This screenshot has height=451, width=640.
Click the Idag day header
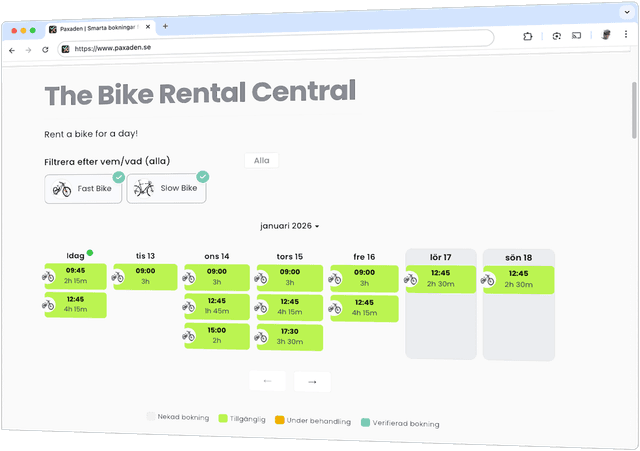coord(76,255)
